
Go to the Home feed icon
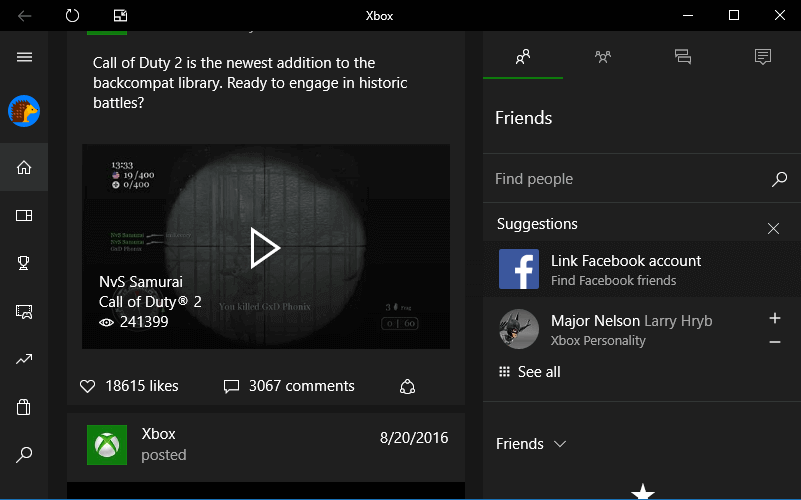24,167
